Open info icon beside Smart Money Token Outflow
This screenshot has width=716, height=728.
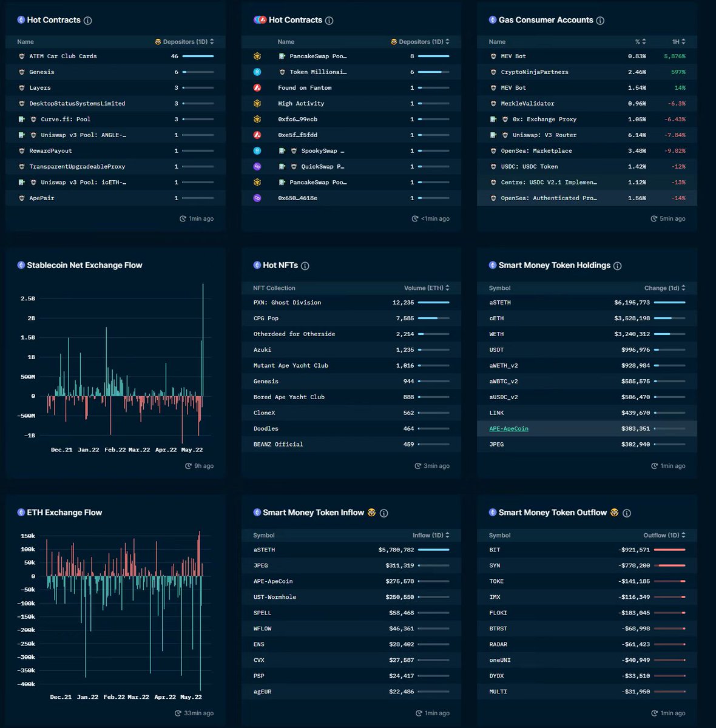click(627, 513)
